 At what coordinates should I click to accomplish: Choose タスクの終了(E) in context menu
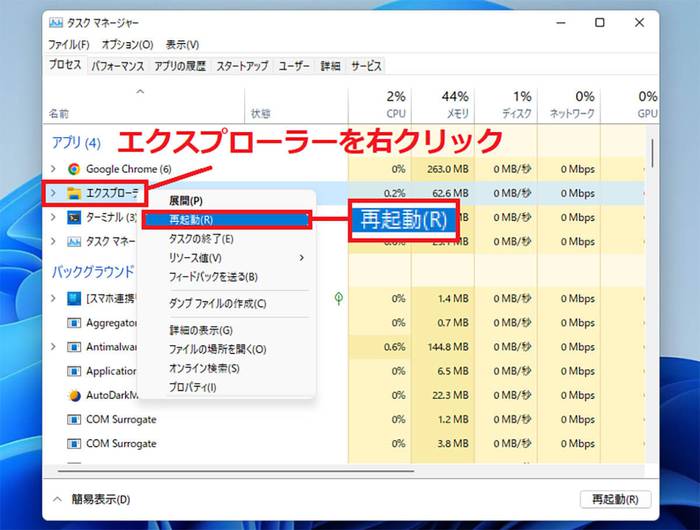[229, 239]
